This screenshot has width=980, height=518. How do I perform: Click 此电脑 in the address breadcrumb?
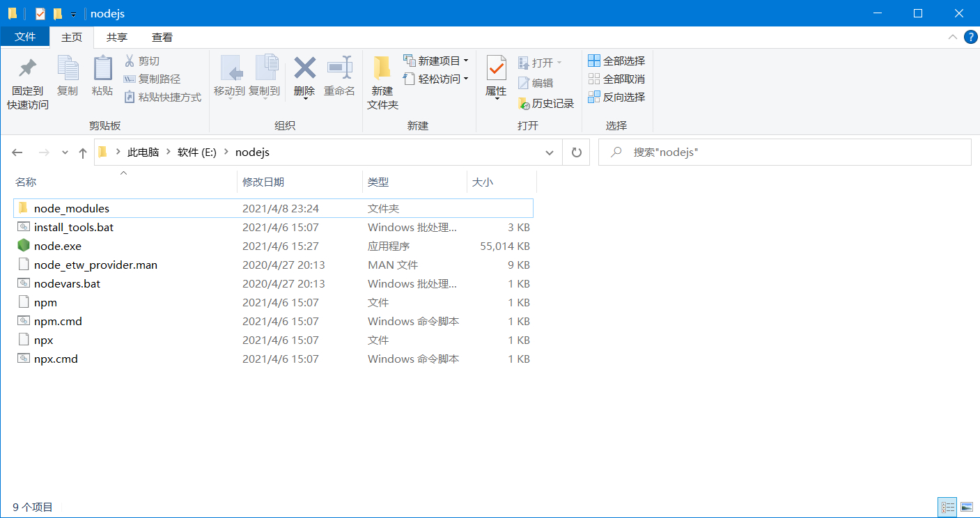(x=143, y=152)
